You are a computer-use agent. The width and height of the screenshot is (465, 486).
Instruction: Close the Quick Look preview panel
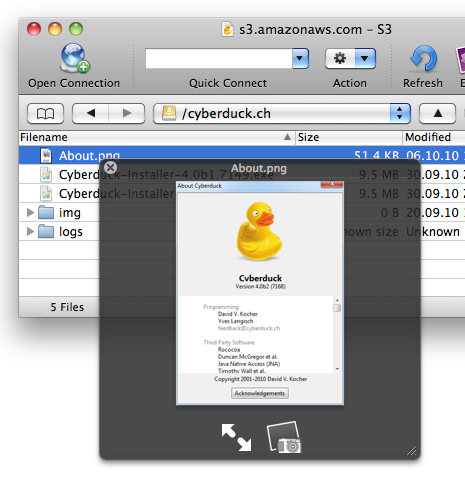tap(110, 167)
